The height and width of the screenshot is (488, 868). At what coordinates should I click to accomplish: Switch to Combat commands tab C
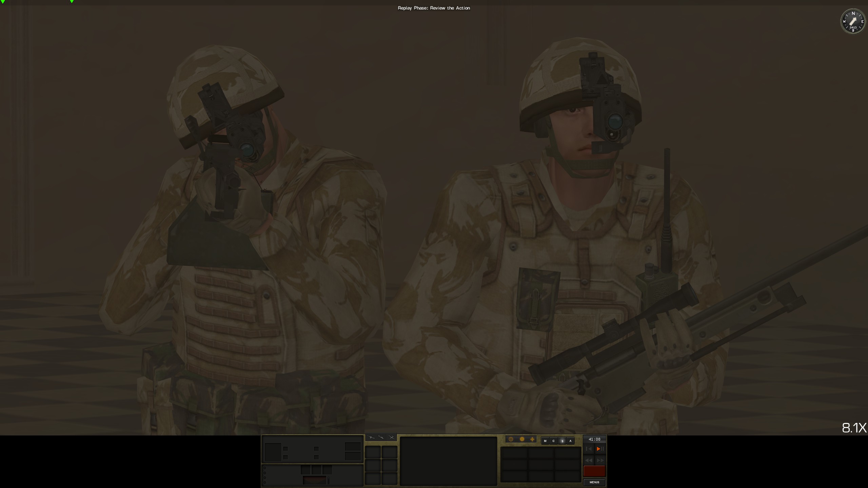tap(553, 441)
